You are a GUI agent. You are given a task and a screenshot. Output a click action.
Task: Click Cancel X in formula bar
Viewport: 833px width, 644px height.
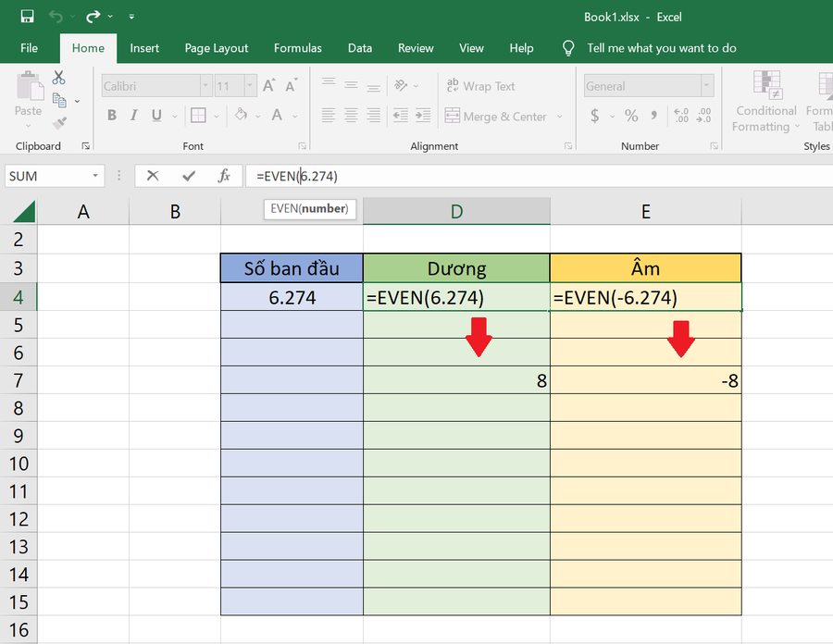[153, 176]
